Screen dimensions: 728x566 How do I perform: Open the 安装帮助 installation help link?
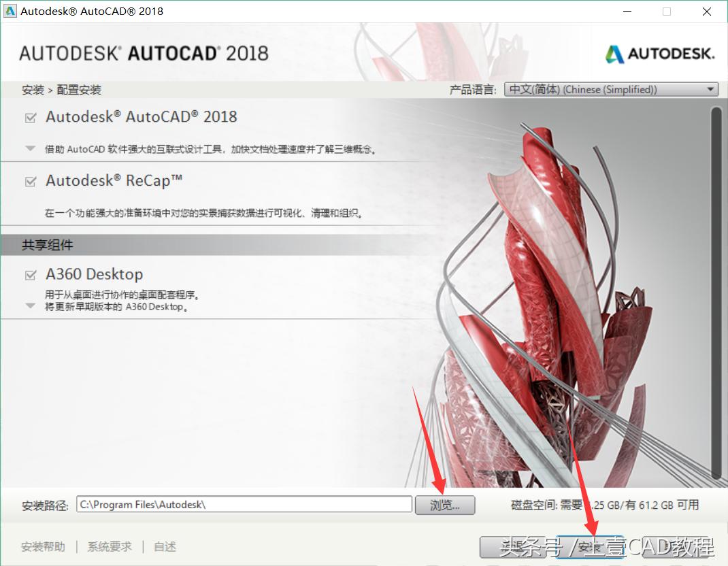(43, 546)
